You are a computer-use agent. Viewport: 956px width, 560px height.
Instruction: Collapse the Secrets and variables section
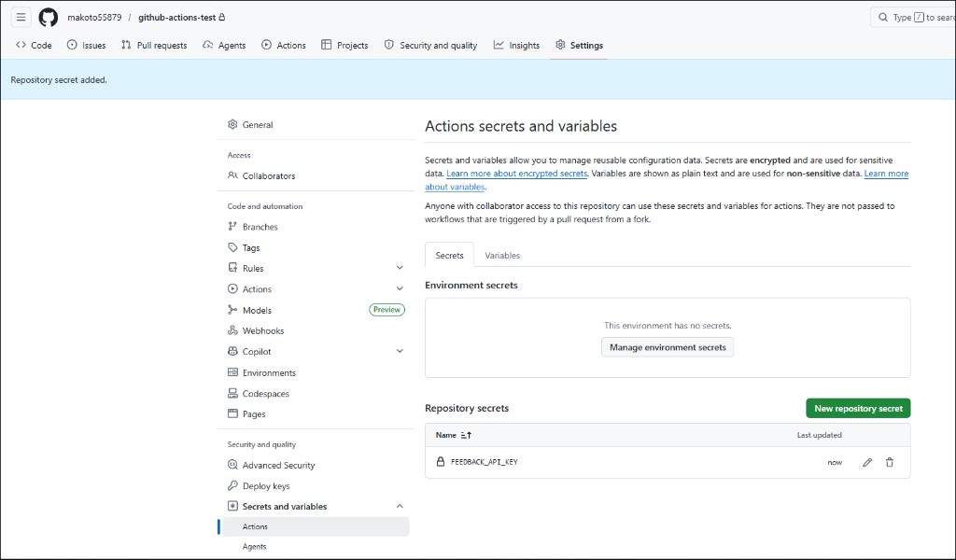coord(400,507)
